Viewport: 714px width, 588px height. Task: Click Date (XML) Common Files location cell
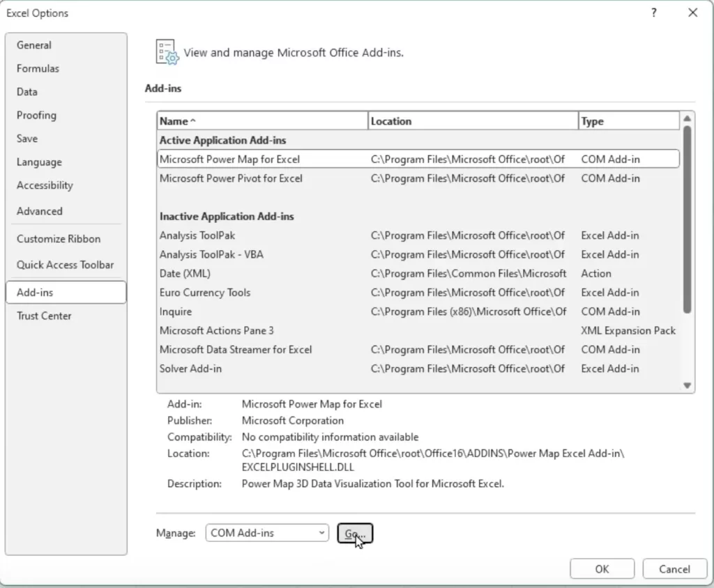469,274
